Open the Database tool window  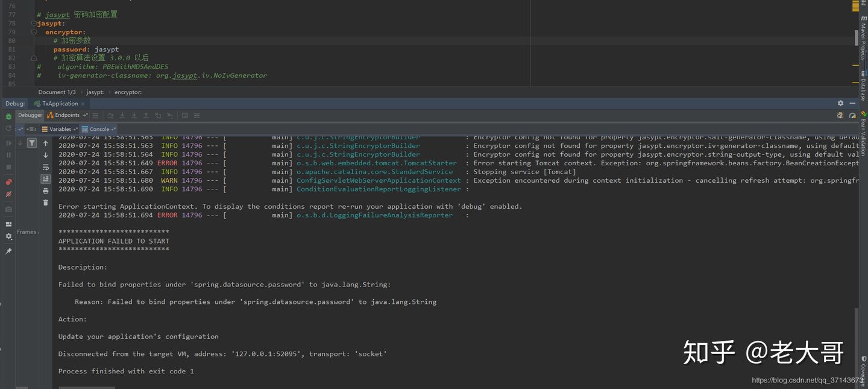pos(863,86)
